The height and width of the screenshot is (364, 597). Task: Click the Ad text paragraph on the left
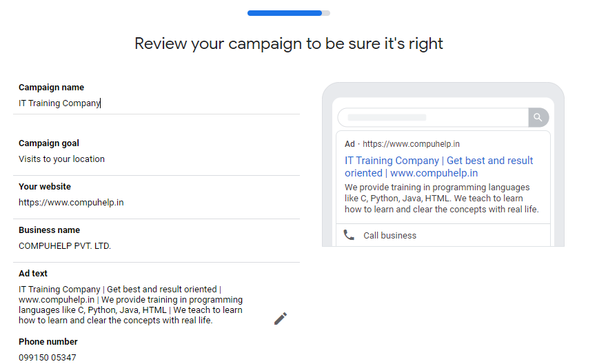pos(130,305)
